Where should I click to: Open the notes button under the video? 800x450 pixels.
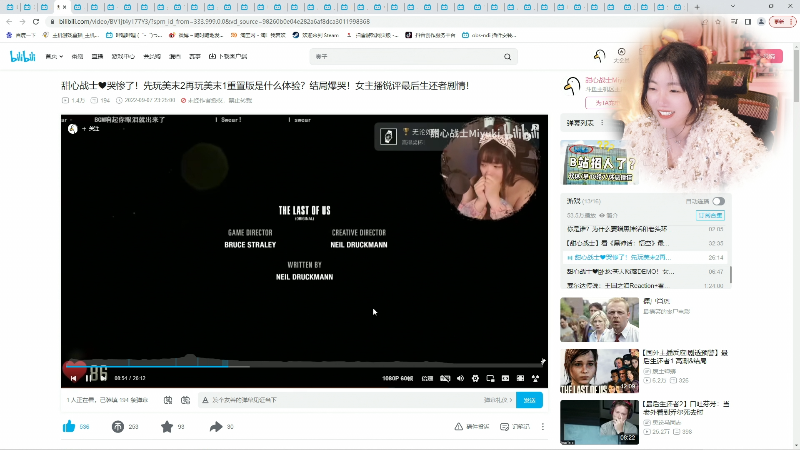click(515, 427)
